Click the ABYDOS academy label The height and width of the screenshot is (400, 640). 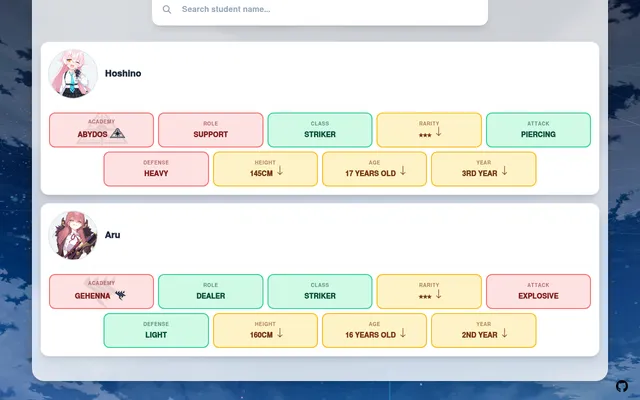tap(93, 134)
